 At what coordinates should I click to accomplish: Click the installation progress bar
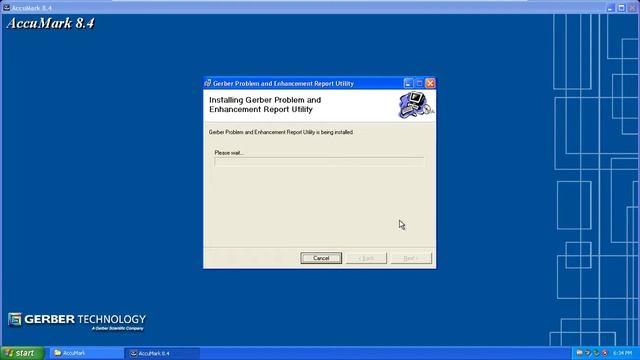pyautogui.click(x=319, y=162)
